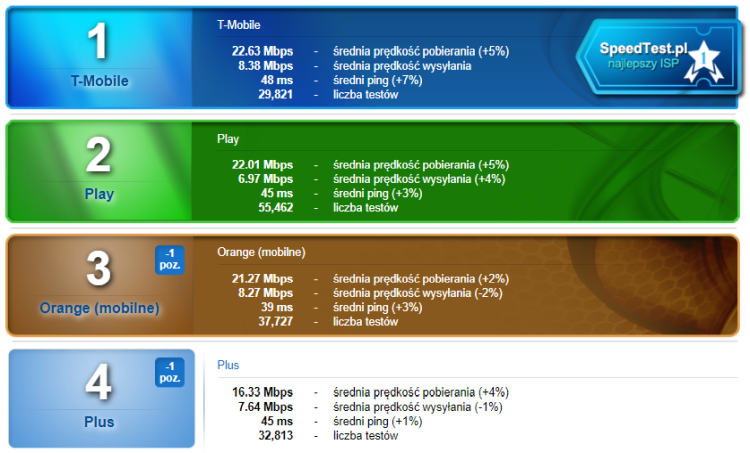Open the Plus label under rank 4
The image size is (750, 453).
[x=98, y=422]
